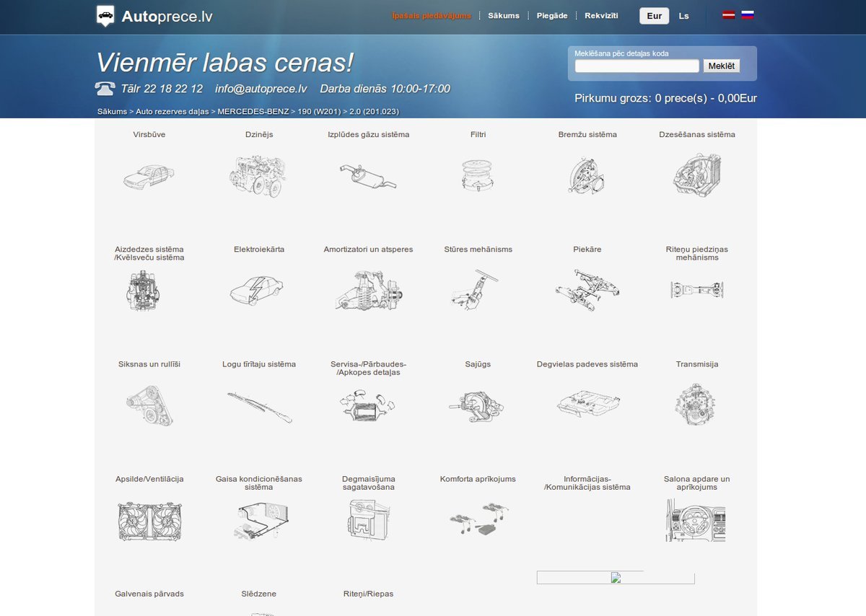
Task: Open the Īpašais piedāvājums menu item
Action: pos(432,16)
